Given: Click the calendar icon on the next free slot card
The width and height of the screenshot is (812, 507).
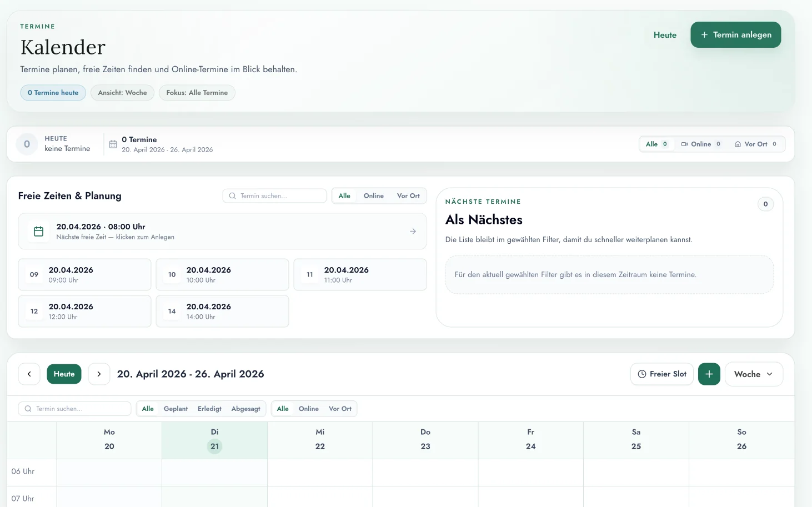Looking at the screenshot, I should [38, 231].
